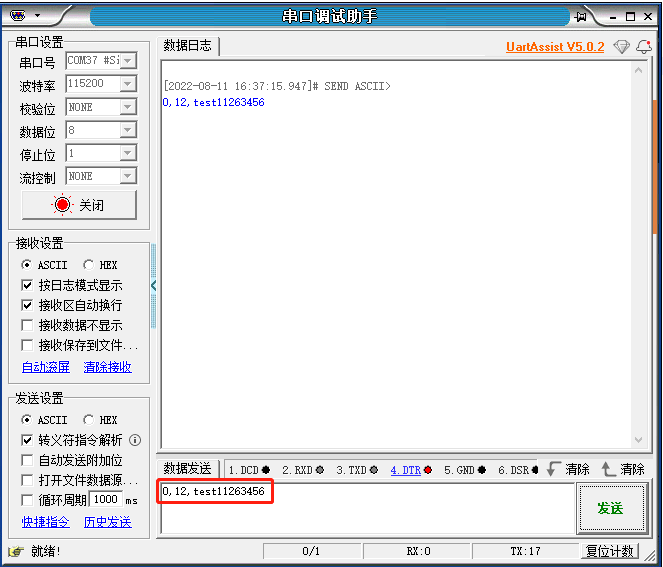
Task: Enable 接收数据不显示 checkbox
Action: click(27, 325)
